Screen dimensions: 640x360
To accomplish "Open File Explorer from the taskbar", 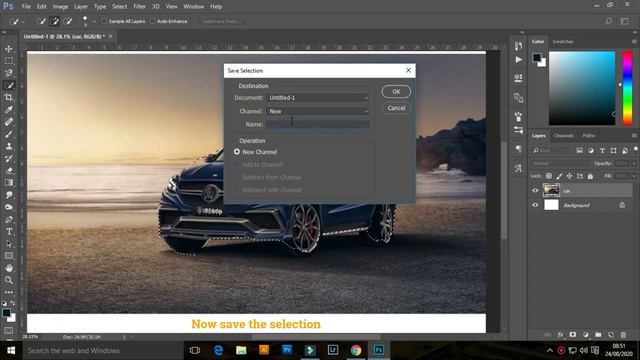I will pyautogui.click(x=241, y=350).
